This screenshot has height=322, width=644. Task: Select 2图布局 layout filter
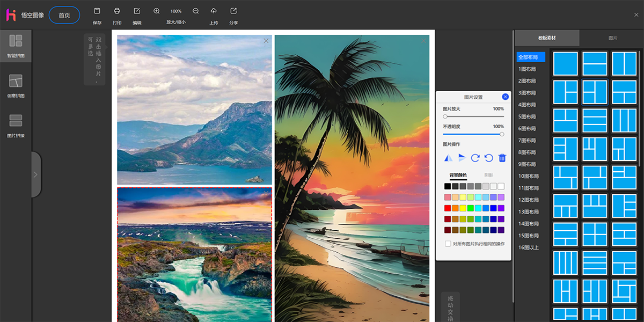[x=528, y=81]
